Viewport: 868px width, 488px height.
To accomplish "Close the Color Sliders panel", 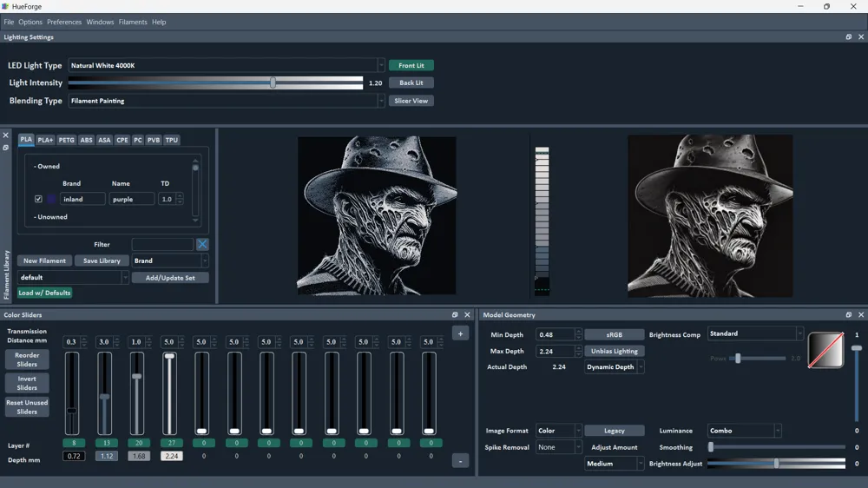I will [x=467, y=314].
